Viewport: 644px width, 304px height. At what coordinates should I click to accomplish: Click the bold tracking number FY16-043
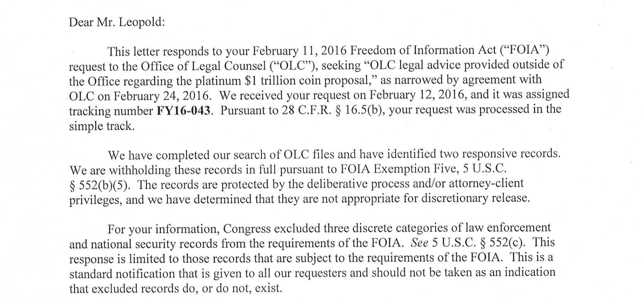click(x=184, y=111)
